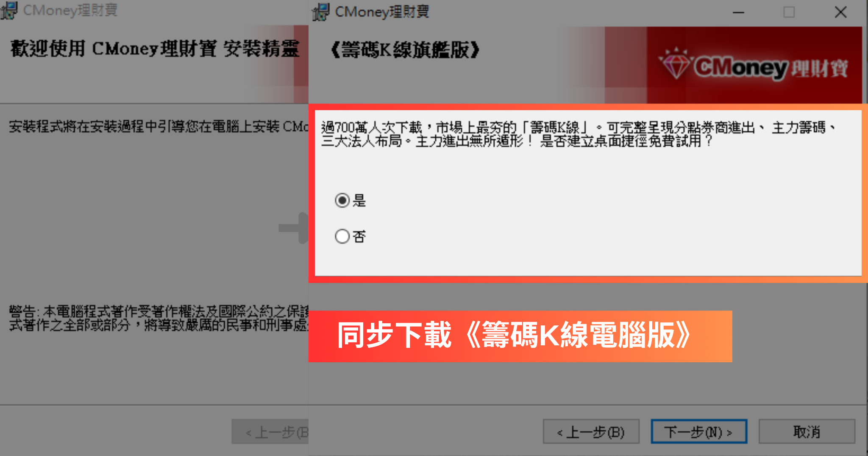868x456 pixels.
Task: Click the 過700萬人次下載 description paragraph
Action: tap(579, 134)
